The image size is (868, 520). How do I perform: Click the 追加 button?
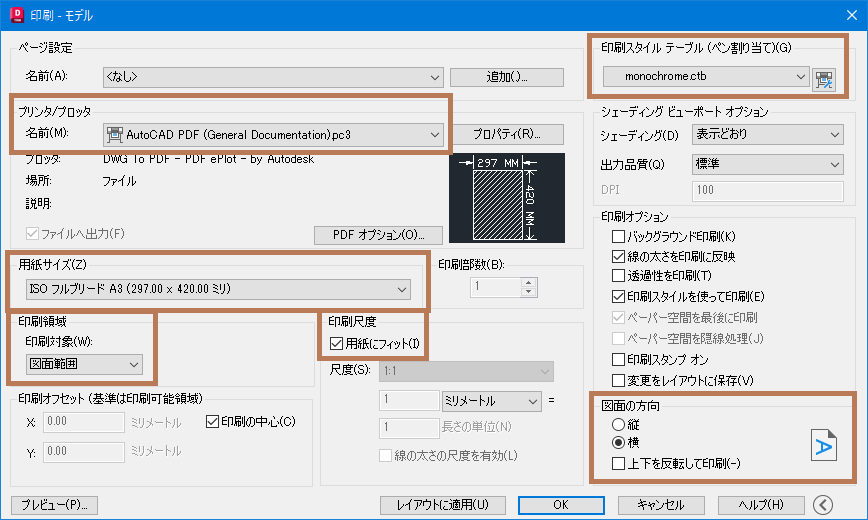507,77
